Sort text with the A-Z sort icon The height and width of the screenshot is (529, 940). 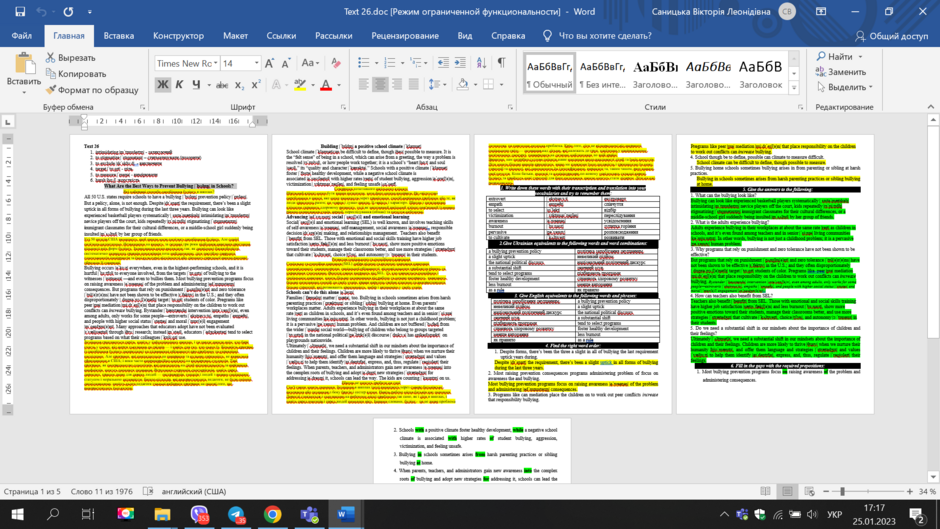point(481,63)
